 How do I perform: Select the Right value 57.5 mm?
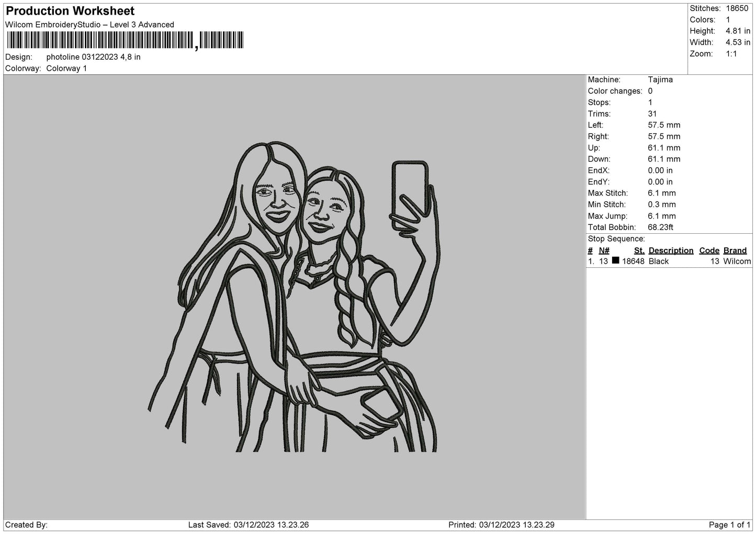coord(664,137)
